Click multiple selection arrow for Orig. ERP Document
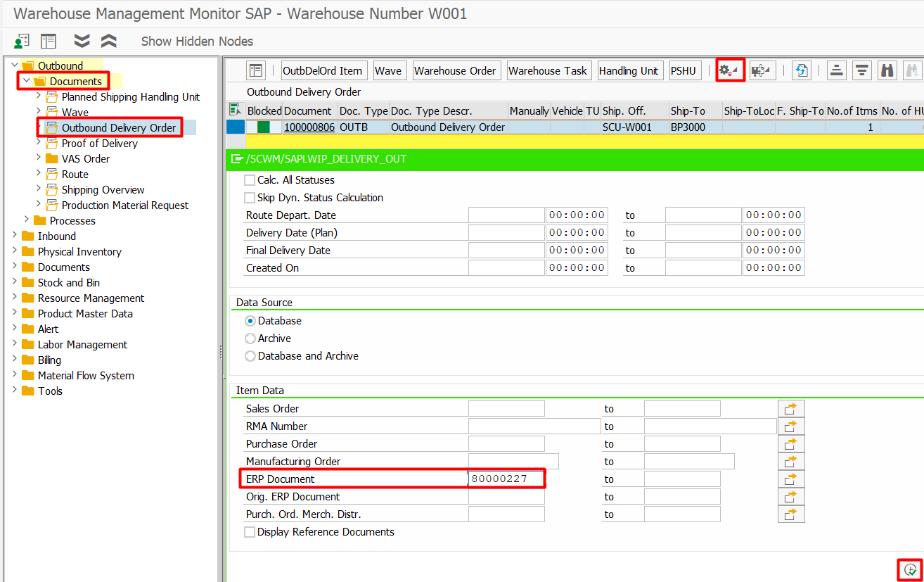This screenshot has height=582, width=924. (x=791, y=497)
